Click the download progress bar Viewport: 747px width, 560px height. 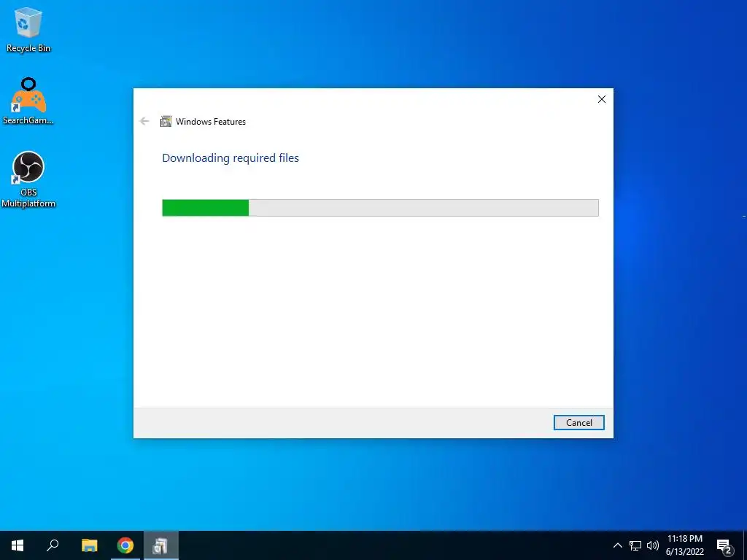tap(380, 208)
